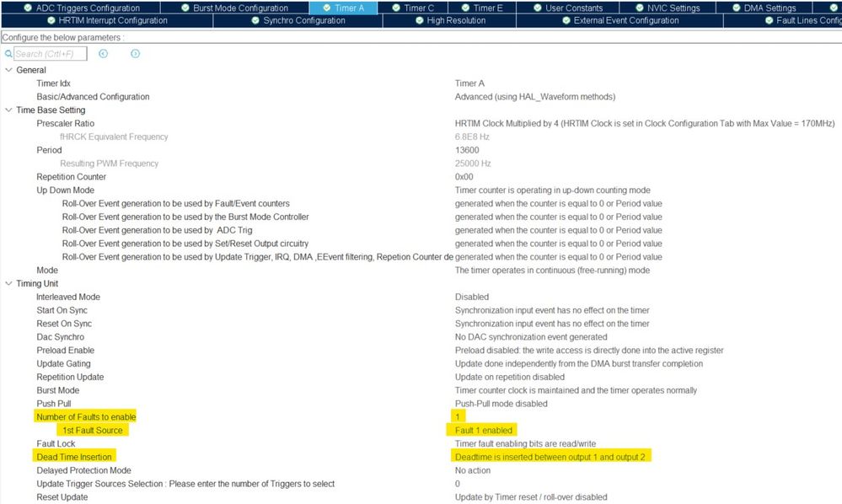The image size is (842, 504).
Task: Open Up Down Mode value dropdown
Action: (x=553, y=190)
